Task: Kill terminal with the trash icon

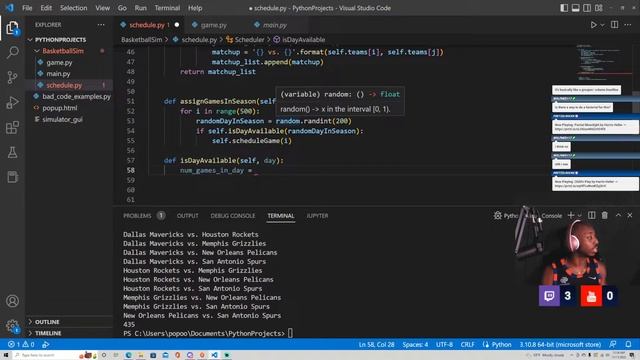Action: [x=604, y=215]
